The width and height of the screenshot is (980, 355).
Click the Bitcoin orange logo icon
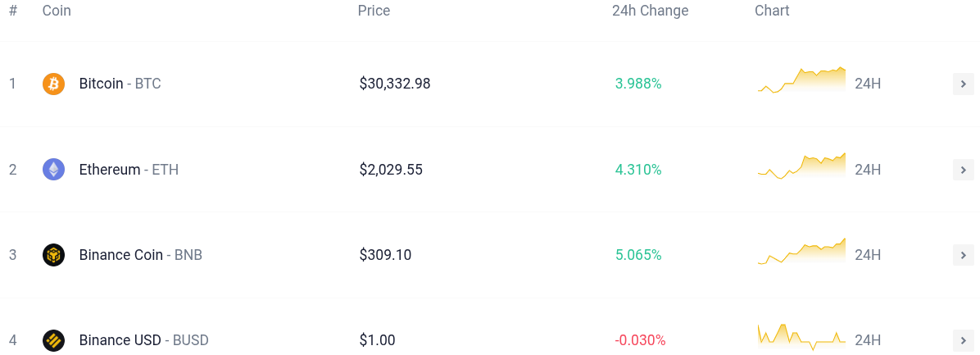click(x=53, y=84)
